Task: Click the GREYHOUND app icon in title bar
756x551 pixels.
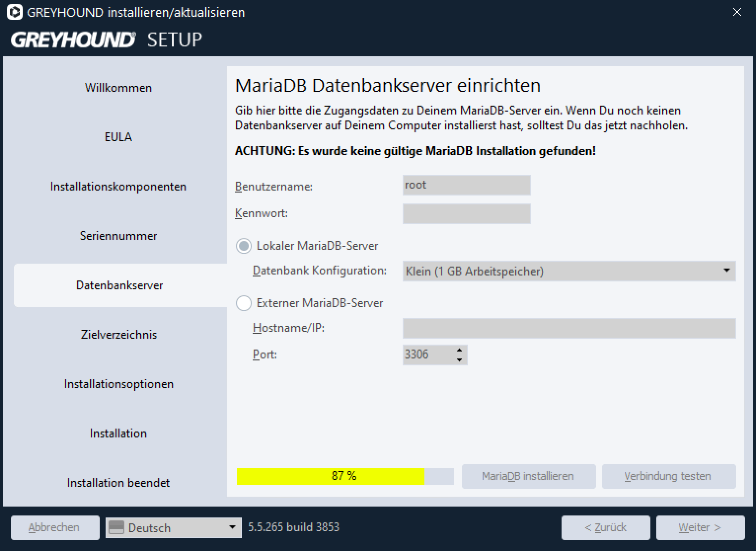Action: [15, 12]
